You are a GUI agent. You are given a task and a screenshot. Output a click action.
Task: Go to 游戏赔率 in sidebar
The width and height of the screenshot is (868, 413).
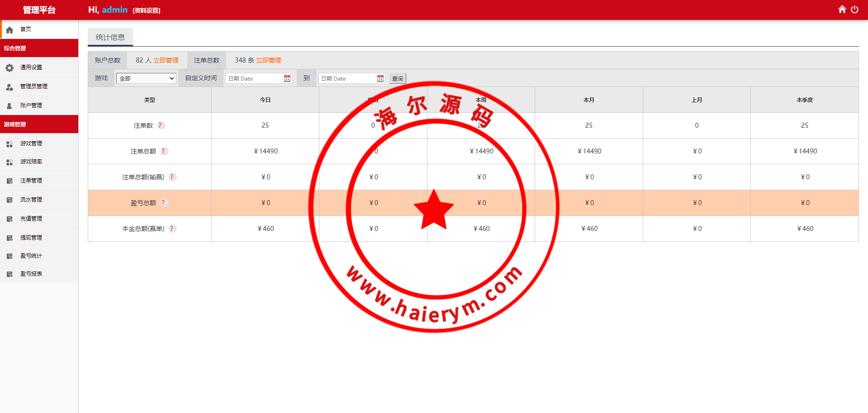pos(31,162)
